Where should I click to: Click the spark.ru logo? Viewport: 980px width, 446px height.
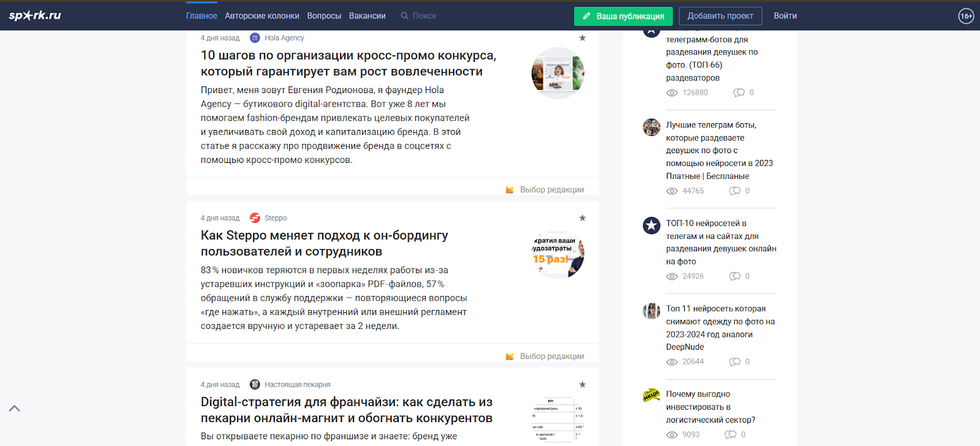[35, 15]
